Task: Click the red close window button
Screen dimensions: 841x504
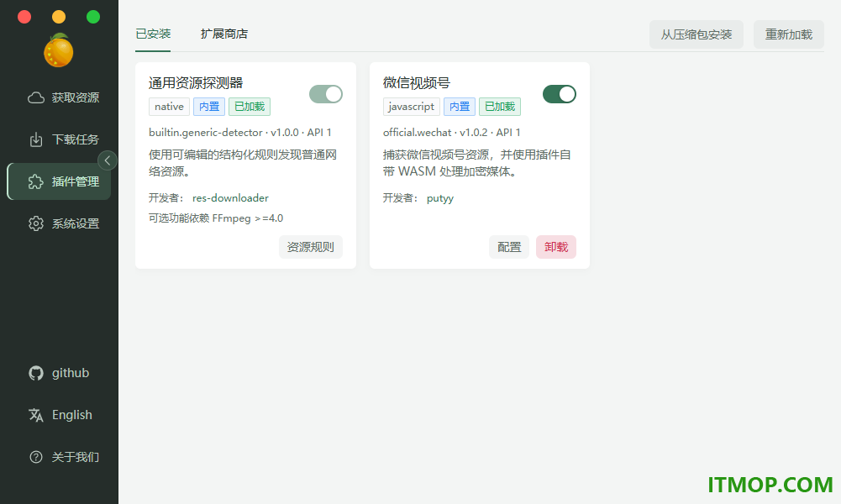Action: (x=24, y=17)
